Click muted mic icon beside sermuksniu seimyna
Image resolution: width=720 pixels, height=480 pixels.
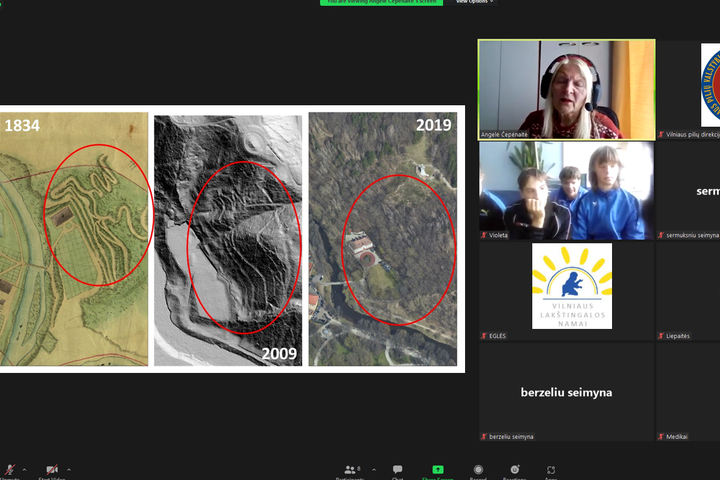point(661,235)
